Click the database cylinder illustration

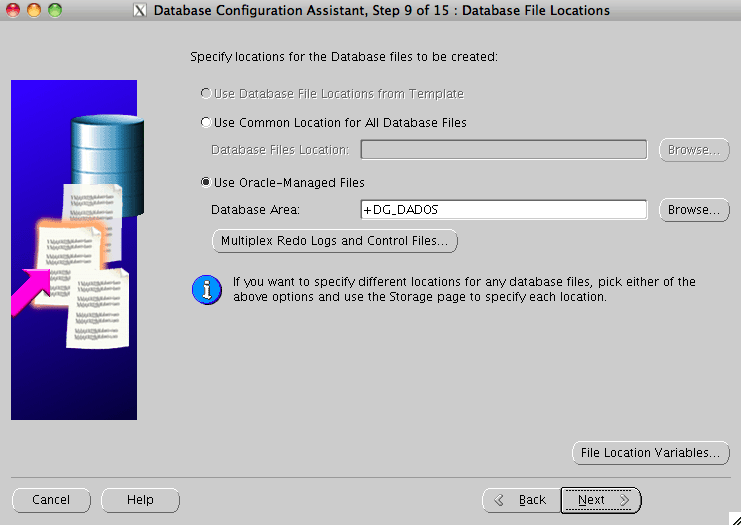click(x=95, y=150)
